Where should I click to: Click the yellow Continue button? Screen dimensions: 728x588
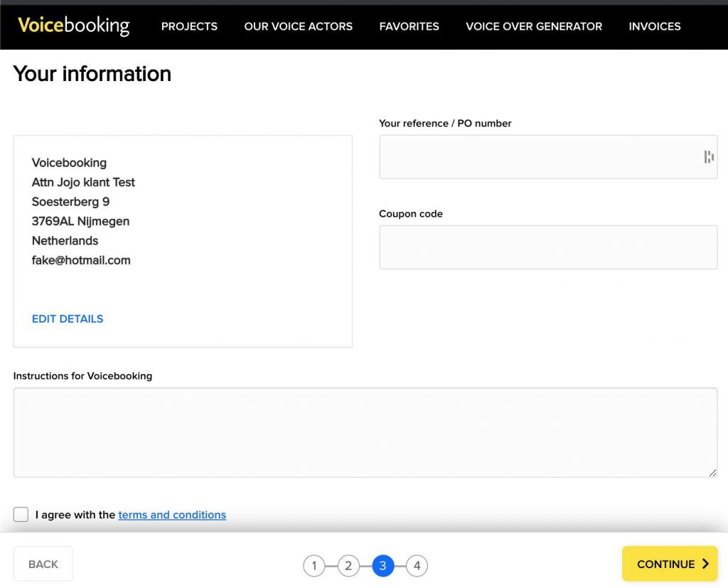(x=670, y=564)
